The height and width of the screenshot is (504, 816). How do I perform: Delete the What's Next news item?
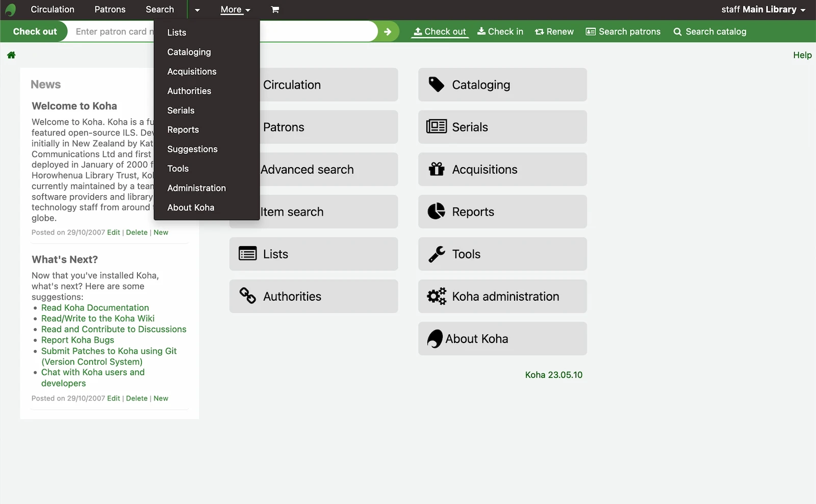point(137,399)
